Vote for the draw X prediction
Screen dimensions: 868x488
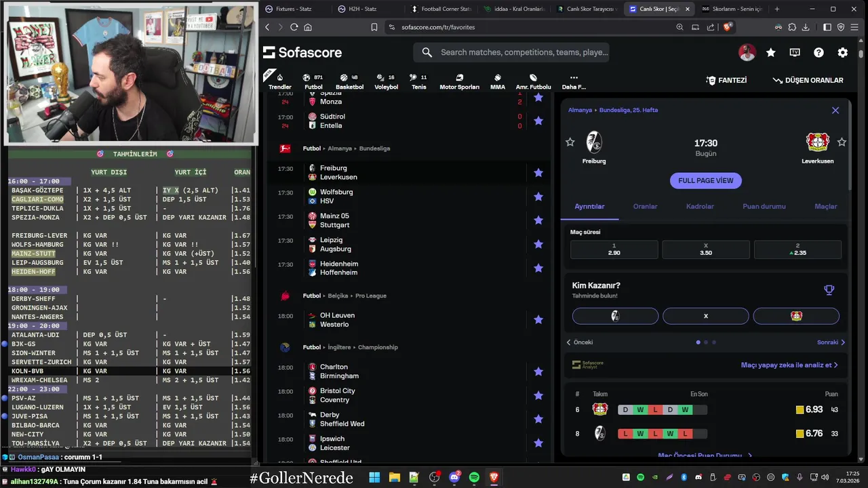coord(706,316)
